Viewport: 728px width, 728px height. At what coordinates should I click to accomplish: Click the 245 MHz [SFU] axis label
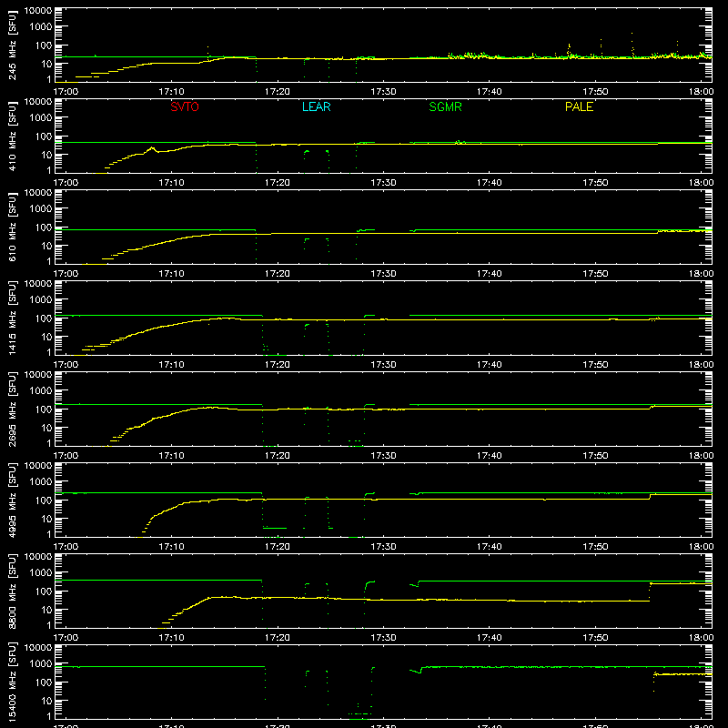[13, 45]
